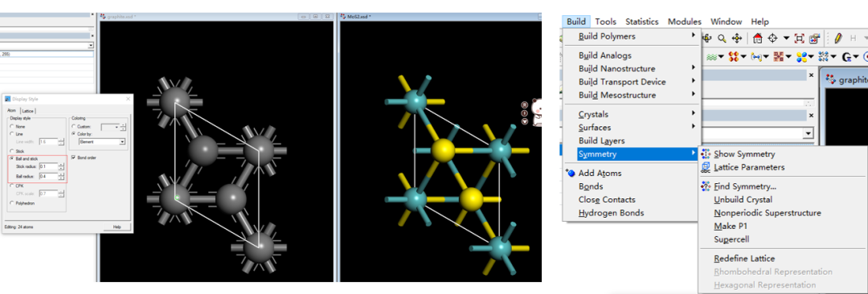Open the Build menu

(576, 22)
